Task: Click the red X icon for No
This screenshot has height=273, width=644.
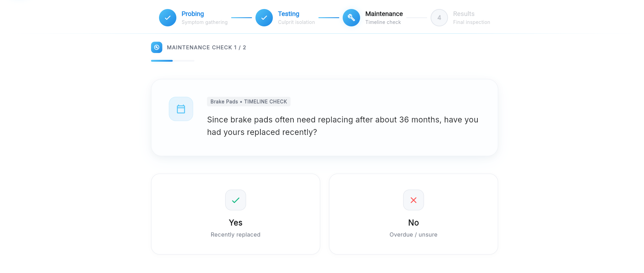Action: tap(413, 200)
